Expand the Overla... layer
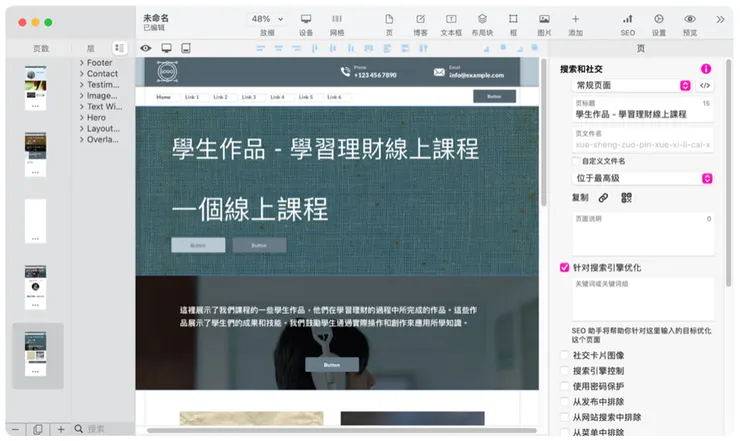This screenshot has height=441, width=740. point(82,139)
